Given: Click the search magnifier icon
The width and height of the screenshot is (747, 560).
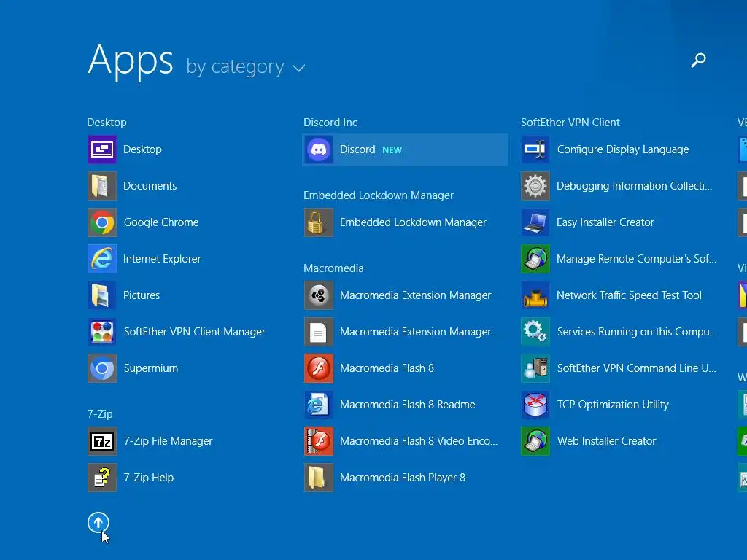Looking at the screenshot, I should tap(698, 60).
